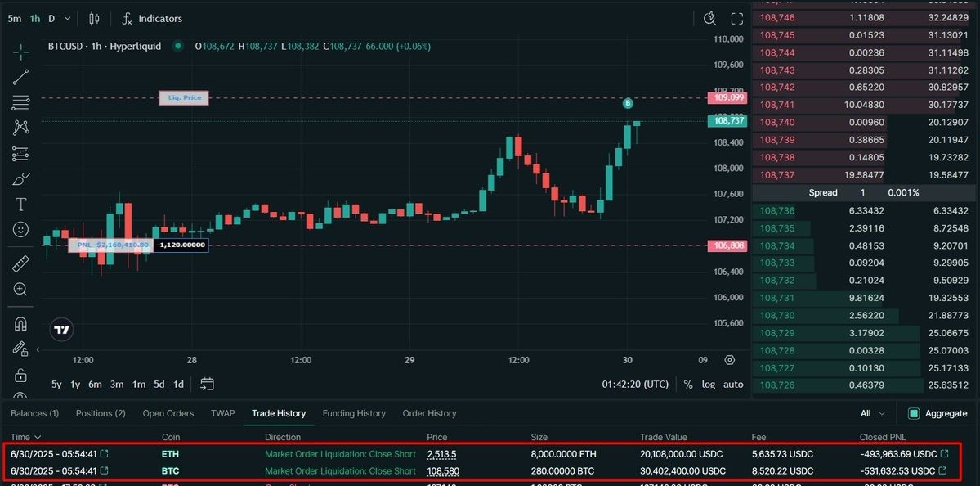
Task: Open the candlestick chart type selector
Action: (x=94, y=19)
